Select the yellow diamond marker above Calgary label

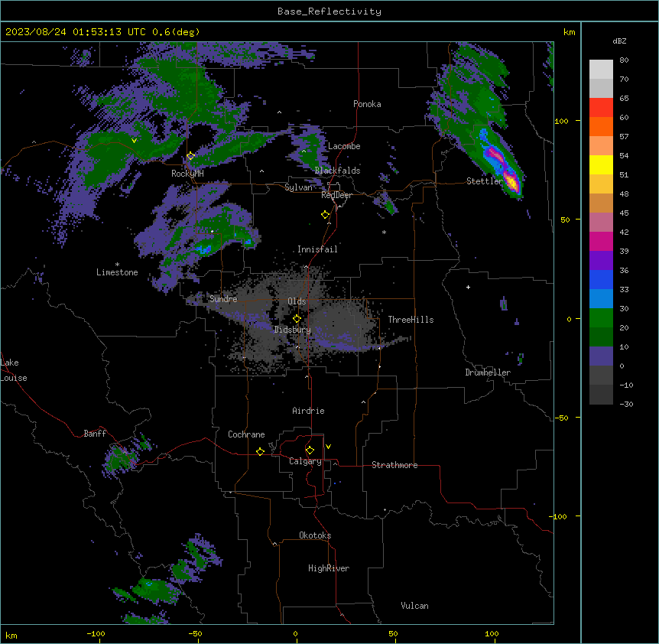click(310, 450)
